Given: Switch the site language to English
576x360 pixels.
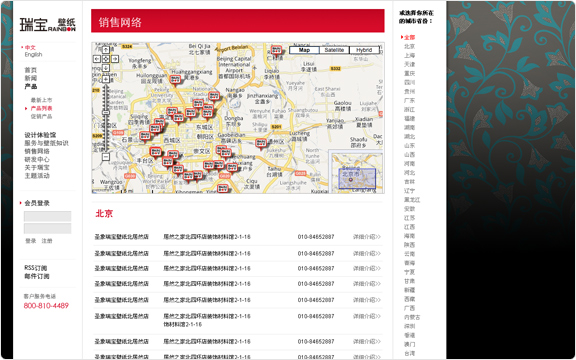Looking at the screenshot, I should [33, 54].
